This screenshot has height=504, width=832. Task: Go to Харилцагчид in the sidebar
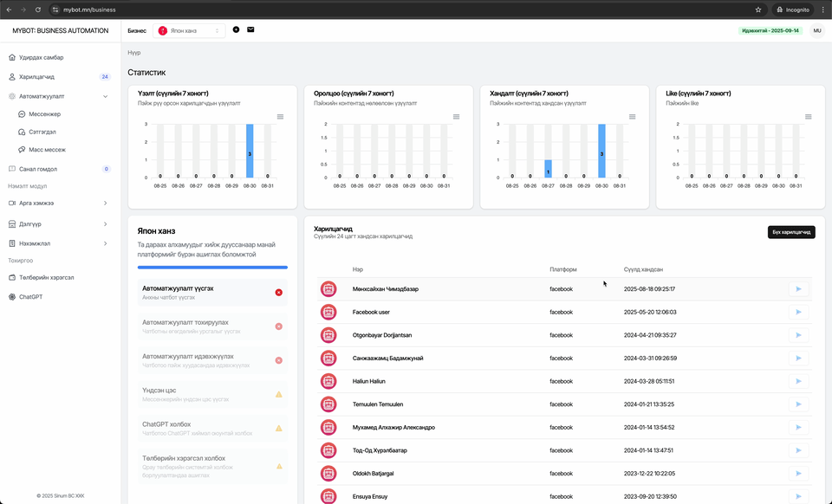[x=37, y=76]
